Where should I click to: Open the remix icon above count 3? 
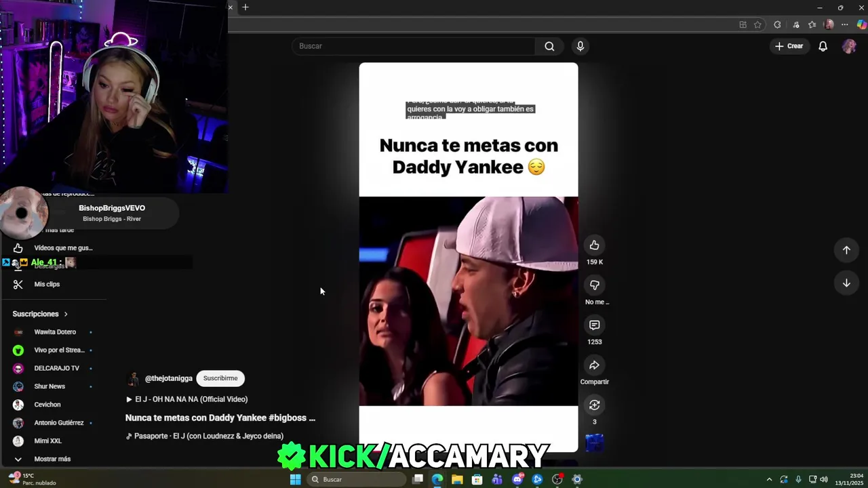pos(594,405)
